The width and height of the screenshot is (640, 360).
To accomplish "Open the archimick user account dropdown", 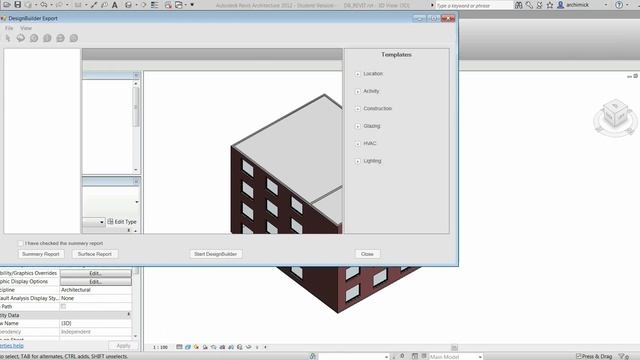I will pyautogui.click(x=606, y=5).
